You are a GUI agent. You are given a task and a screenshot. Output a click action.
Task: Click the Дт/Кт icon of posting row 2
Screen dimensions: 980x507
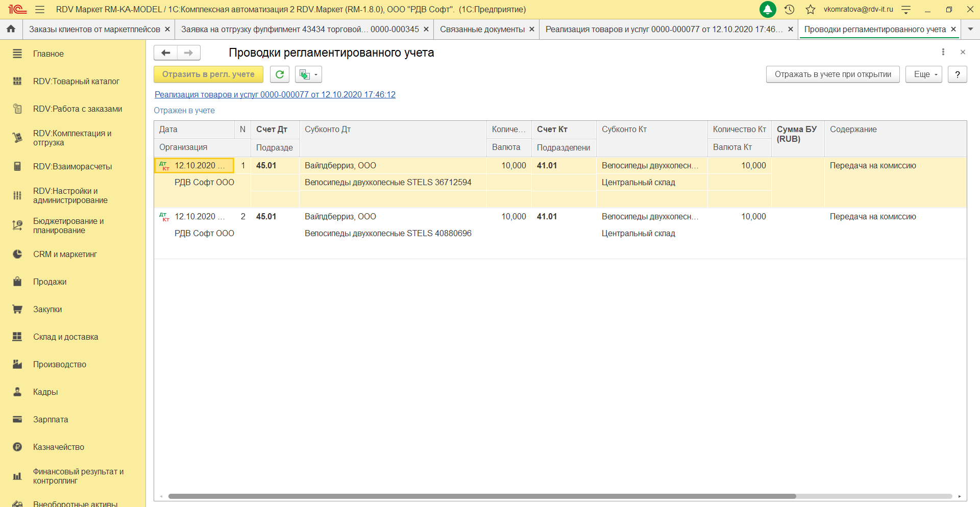[164, 217]
